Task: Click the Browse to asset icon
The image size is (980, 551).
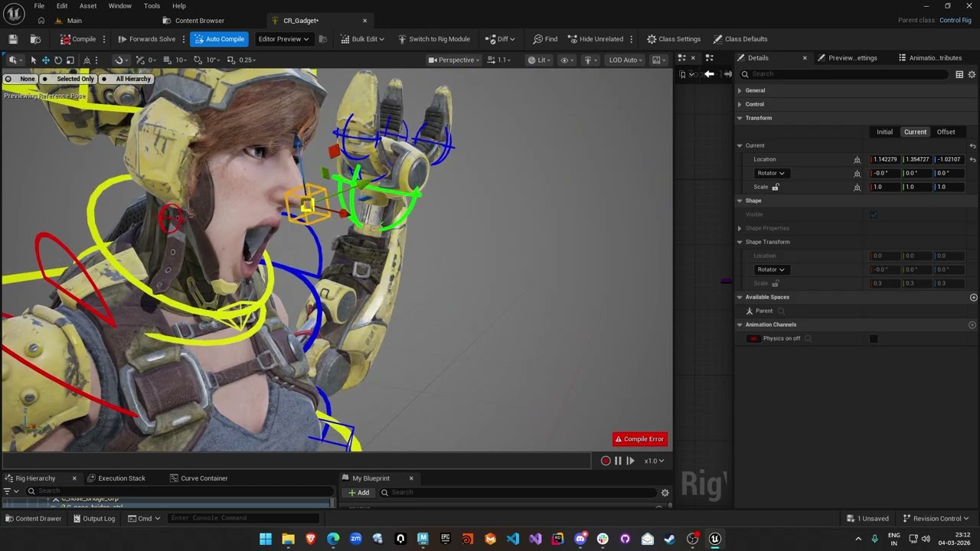Action: tap(35, 39)
